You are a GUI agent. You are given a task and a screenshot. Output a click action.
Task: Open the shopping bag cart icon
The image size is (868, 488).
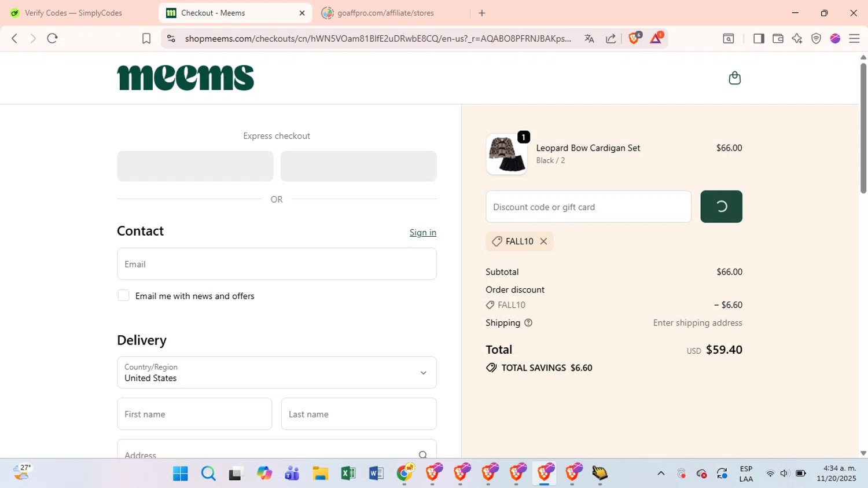pos(734,78)
